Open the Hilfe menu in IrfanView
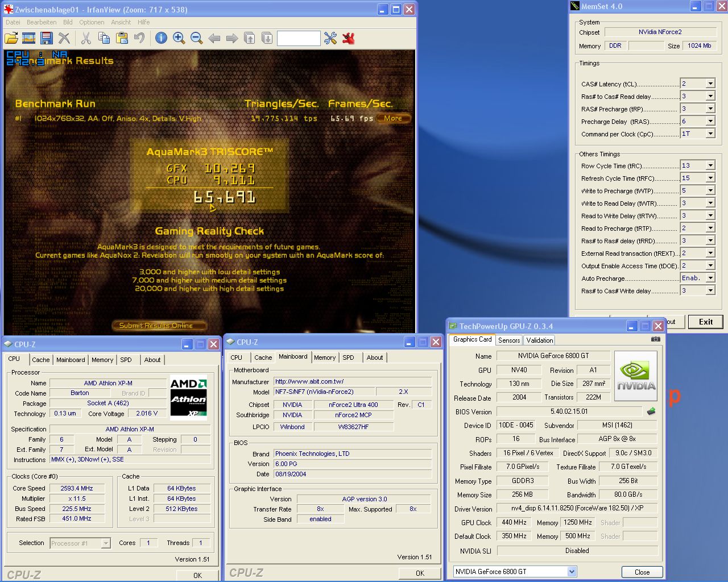This screenshot has width=728, height=582. coord(144,22)
